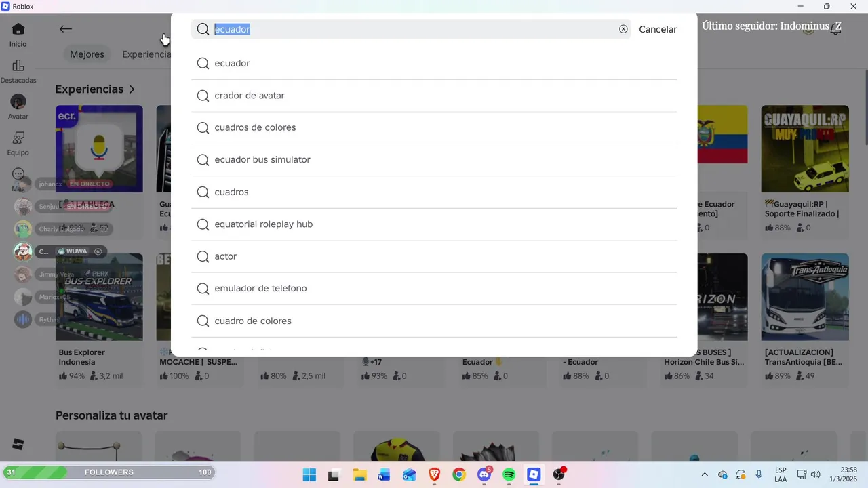
Task: Click the Roblox logo icon in lower sidebar
Action: click(18, 445)
